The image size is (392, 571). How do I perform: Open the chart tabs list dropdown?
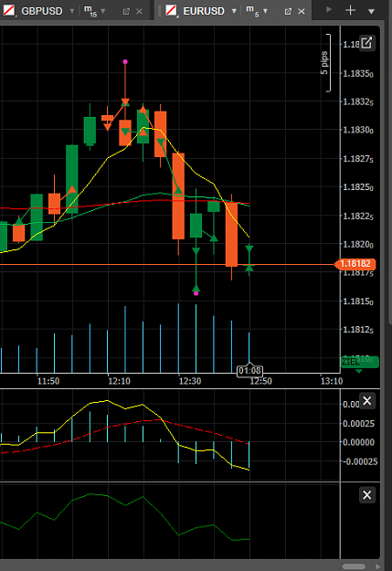(371, 11)
